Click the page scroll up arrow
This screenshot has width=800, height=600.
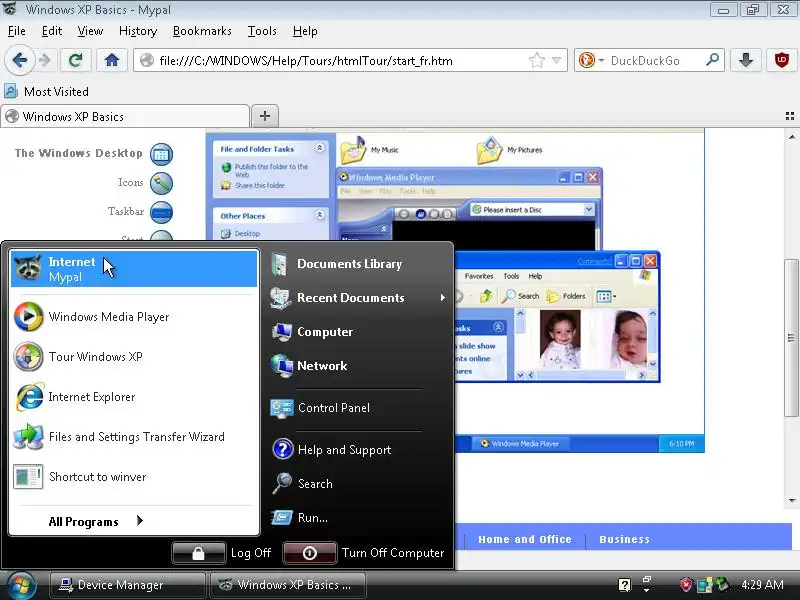[791, 137]
